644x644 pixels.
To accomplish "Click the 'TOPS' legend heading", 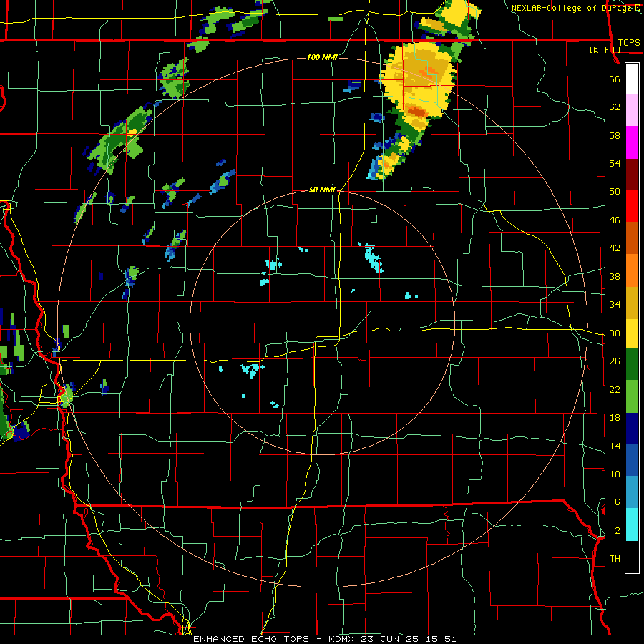I will [629, 42].
